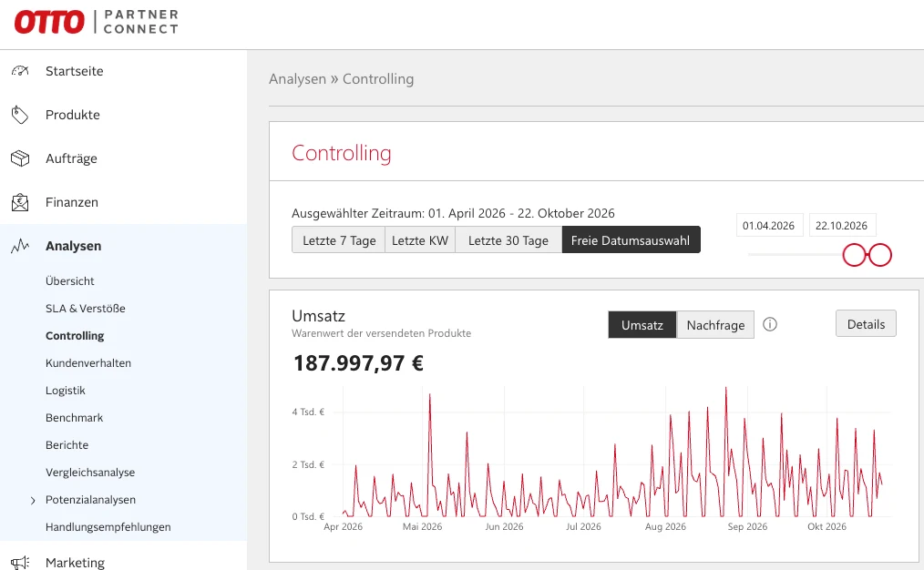The height and width of the screenshot is (570, 924).
Task: Click the OTTO Partner Connect logo
Action: pyautogui.click(x=96, y=22)
